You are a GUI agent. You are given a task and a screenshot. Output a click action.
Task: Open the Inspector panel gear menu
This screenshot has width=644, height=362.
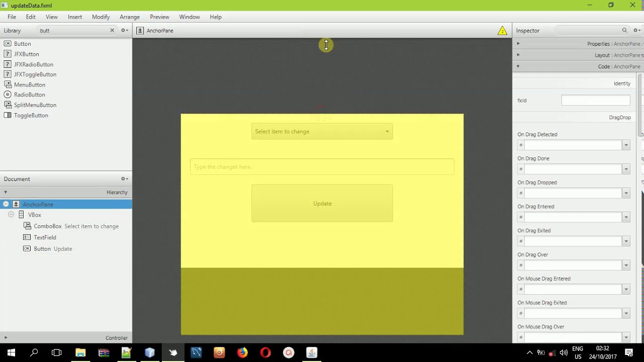pyautogui.click(x=636, y=30)
